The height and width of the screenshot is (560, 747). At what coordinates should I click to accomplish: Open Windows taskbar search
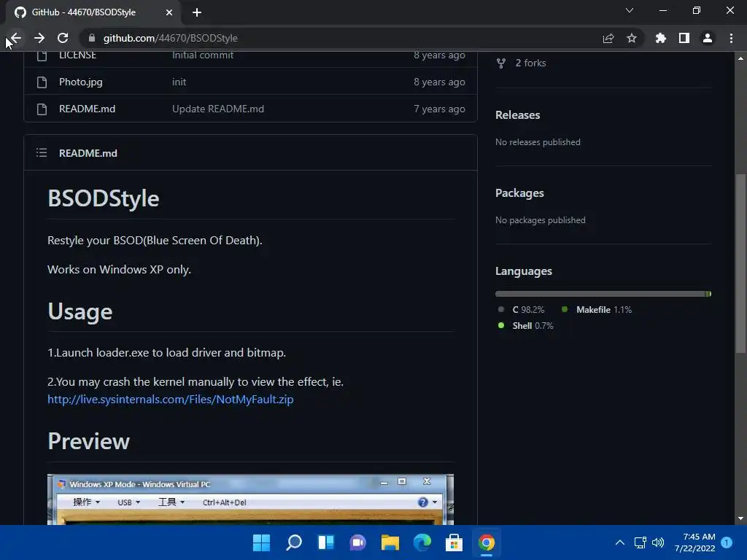click(294, 542)
